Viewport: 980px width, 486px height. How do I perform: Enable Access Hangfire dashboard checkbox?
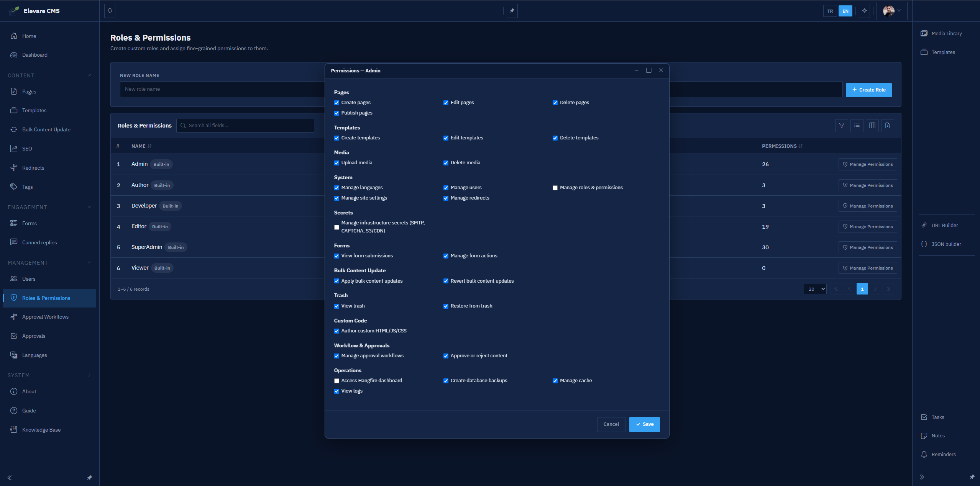click(337, 381)
